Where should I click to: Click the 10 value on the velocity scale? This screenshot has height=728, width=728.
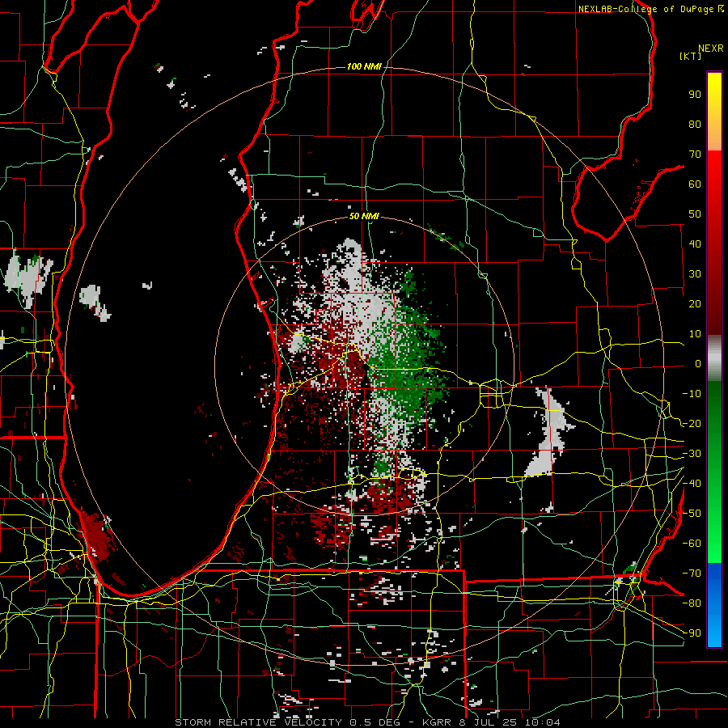point(695,334)
